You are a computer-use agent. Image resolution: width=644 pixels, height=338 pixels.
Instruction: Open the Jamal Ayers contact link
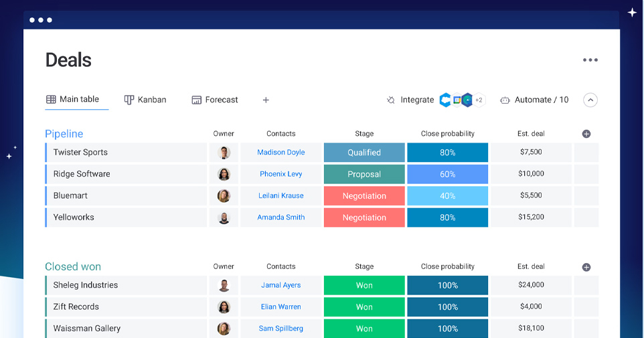280,285
